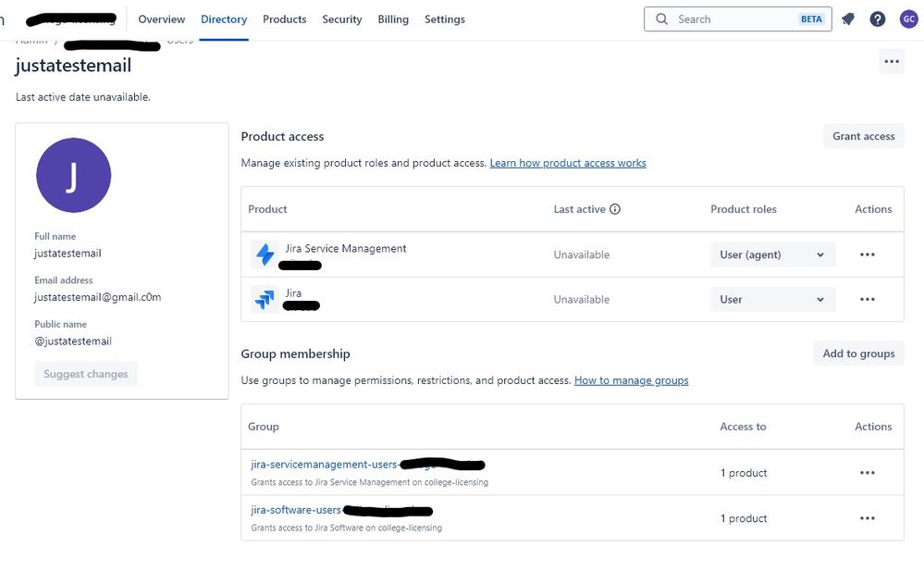Click the justatestemail@gmail.c0m email address
Image resolution: width=924 pixels, height=571 pixels.
coord(97,297)
